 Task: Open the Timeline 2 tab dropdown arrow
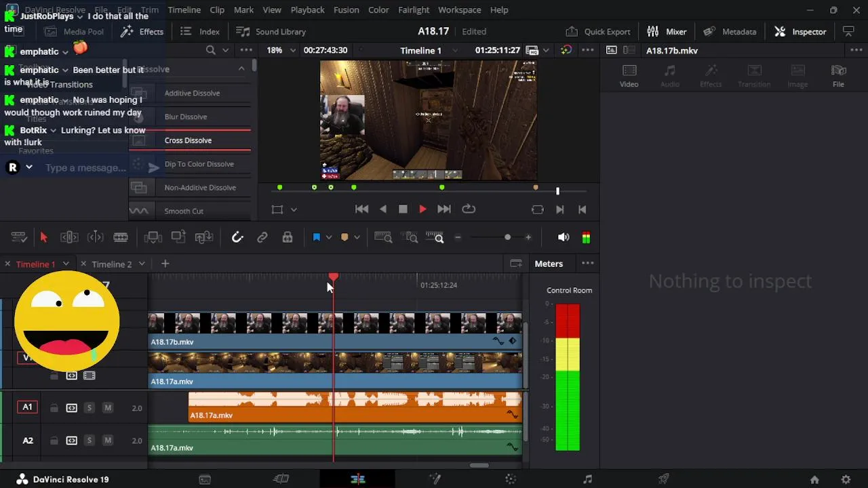coord(142,264)
